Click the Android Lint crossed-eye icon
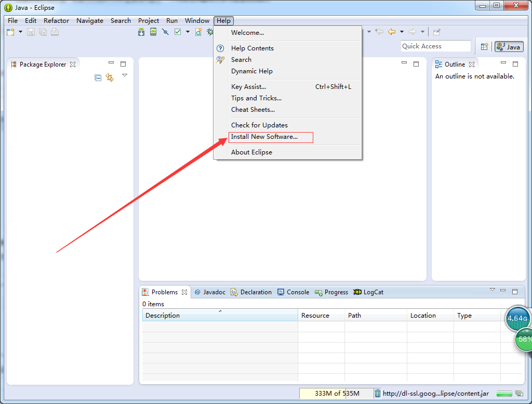 [x=165, y=32]
